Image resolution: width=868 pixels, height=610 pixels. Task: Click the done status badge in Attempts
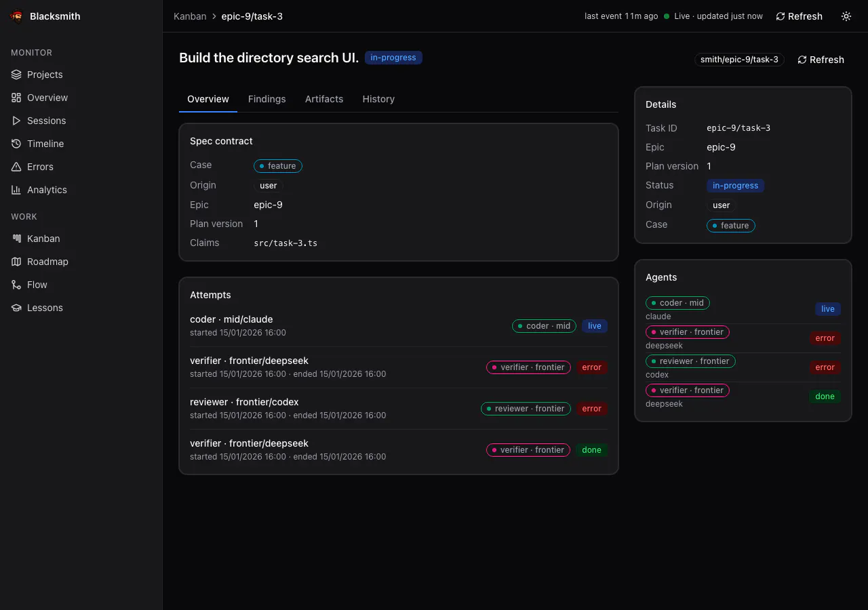click(592, 450)
